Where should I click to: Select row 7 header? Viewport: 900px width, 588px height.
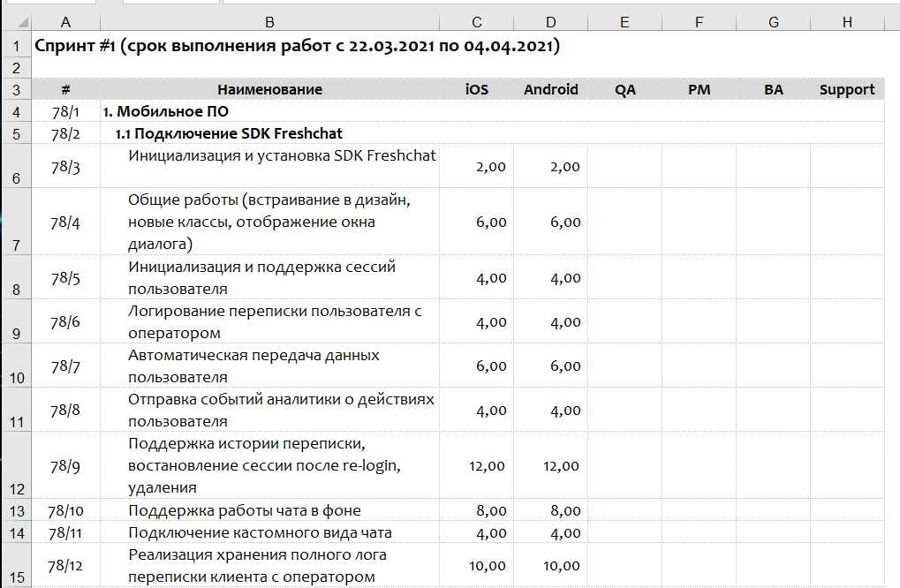tap(17, 222)
